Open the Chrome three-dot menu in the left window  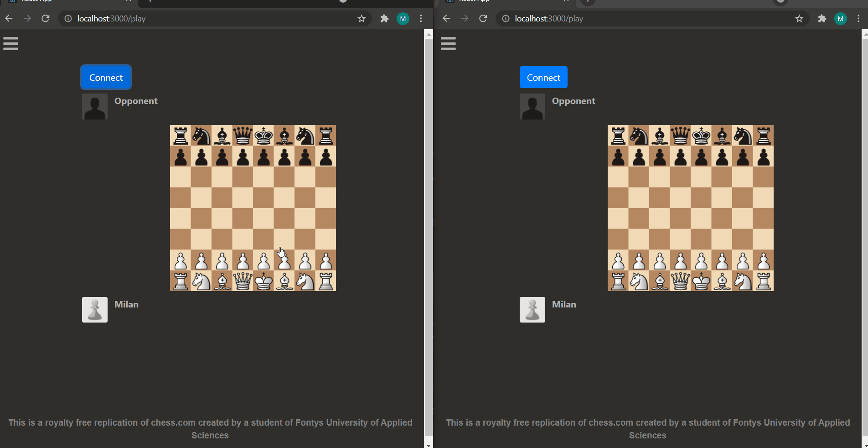click(x=421, y=19)
